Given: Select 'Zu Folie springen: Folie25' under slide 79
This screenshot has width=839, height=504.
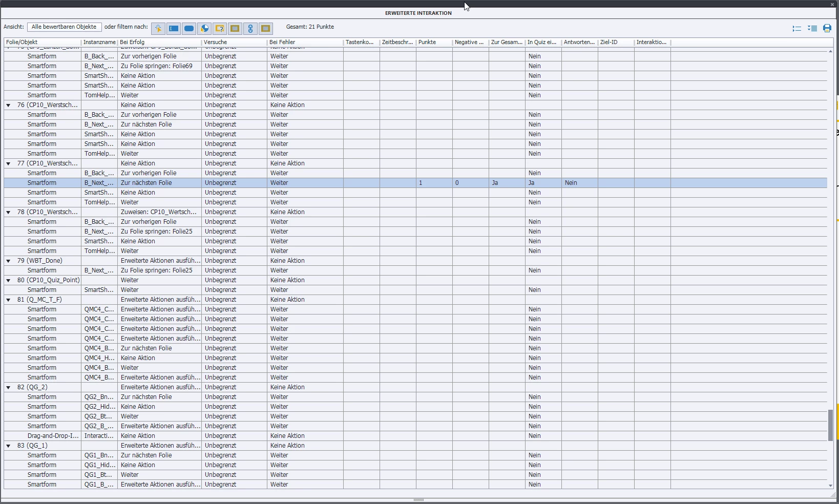Looking at the screenshot, I should 159,270.
